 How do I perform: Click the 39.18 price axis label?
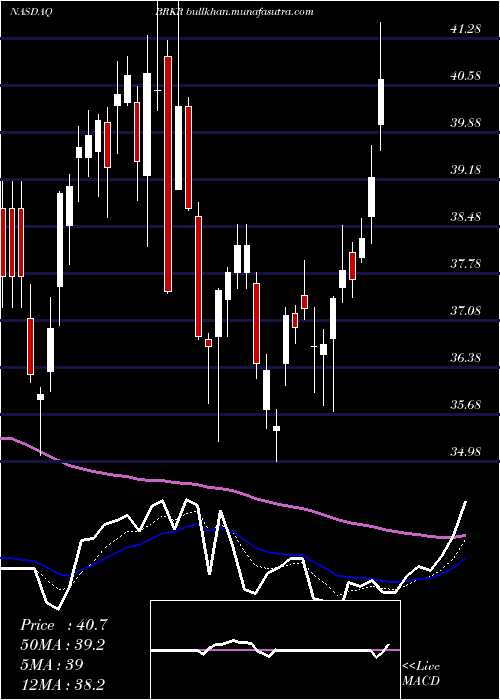465,170
